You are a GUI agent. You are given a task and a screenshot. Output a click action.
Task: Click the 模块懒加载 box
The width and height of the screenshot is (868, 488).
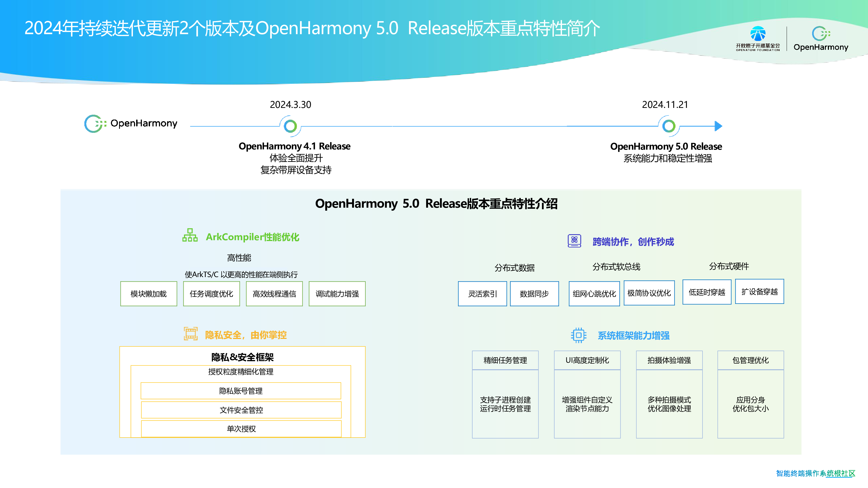(149, 294)
